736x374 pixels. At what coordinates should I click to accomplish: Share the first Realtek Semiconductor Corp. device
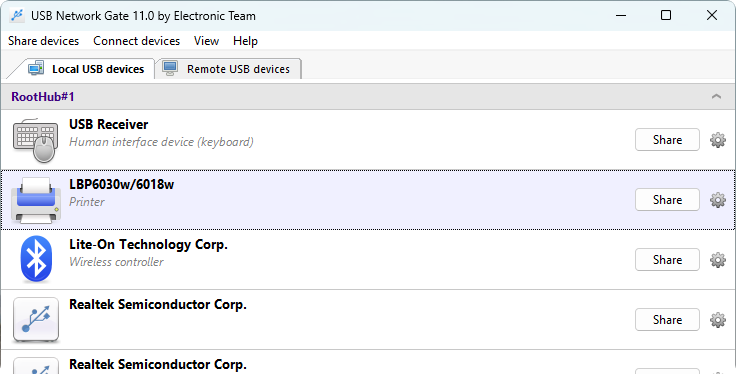pyautogui.click(x=667, y=320)
